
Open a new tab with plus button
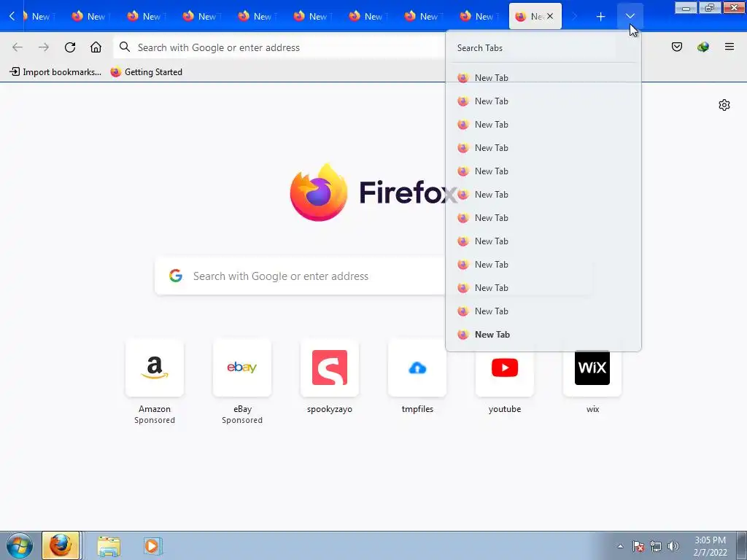(600, 17)
